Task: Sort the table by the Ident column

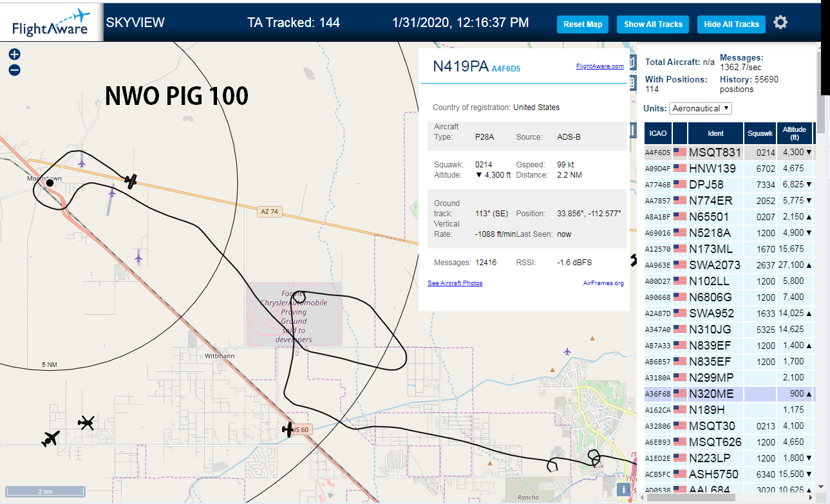Action: point(715,133)
